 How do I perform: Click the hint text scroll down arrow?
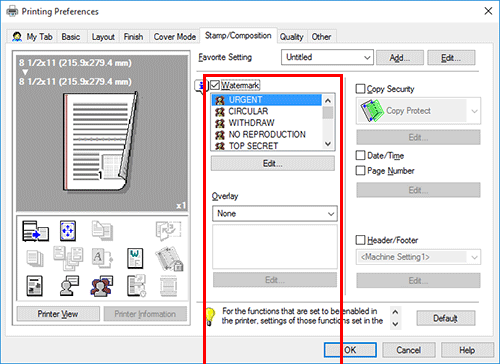click(x=395, y=324)
